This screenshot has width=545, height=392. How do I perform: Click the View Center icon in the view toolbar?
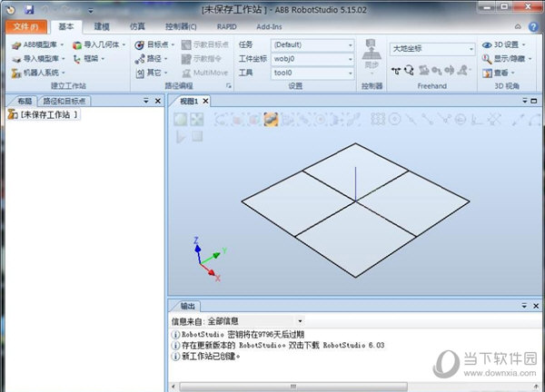pyautogui.click(x=197, y=120)
